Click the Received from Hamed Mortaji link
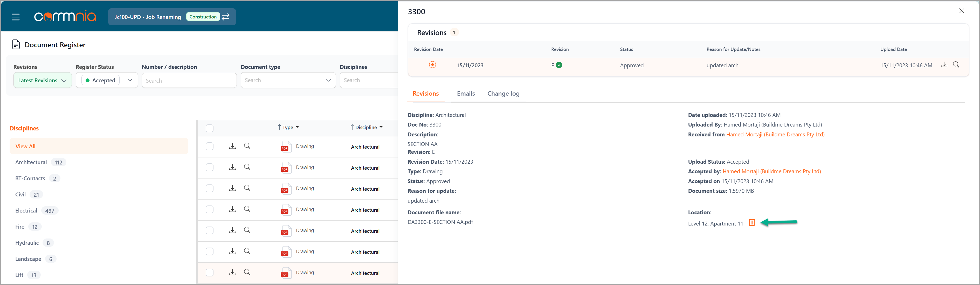Viewport: 980px width, 285px height. tap(775, 135)
